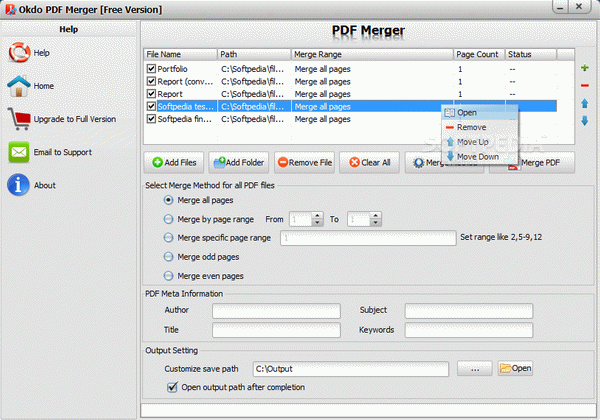Uncheck the Portfolio file checkbox
600x420 pixels.
151,69
